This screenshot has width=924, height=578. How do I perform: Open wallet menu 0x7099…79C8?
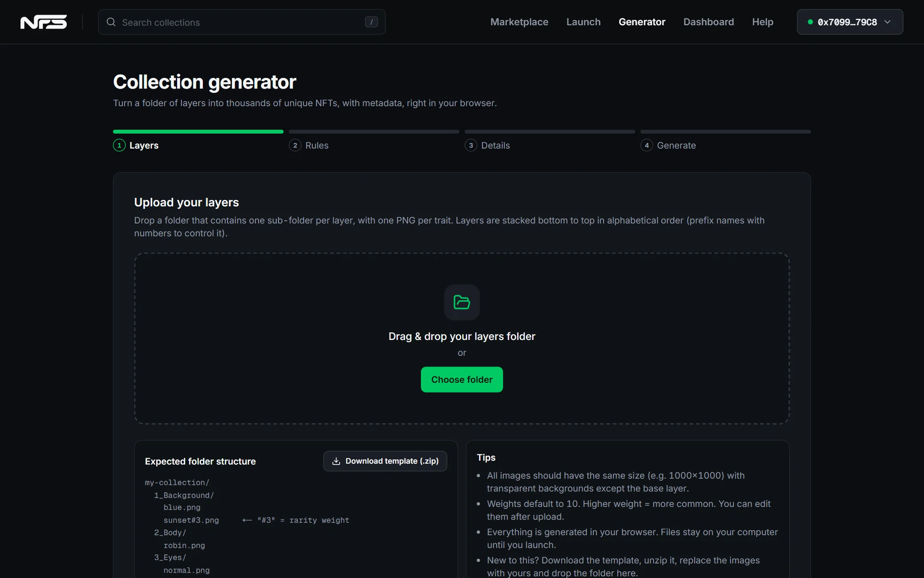pyautogui.click(x=850, y=22)
